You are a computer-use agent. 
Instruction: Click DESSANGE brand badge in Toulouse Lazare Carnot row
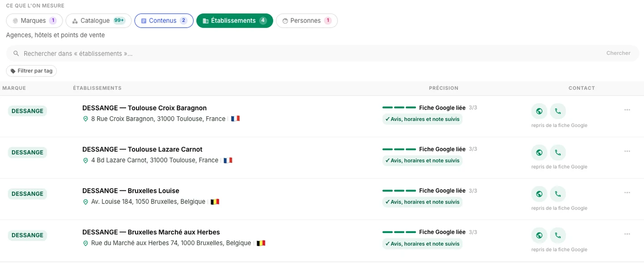[27, 153]
